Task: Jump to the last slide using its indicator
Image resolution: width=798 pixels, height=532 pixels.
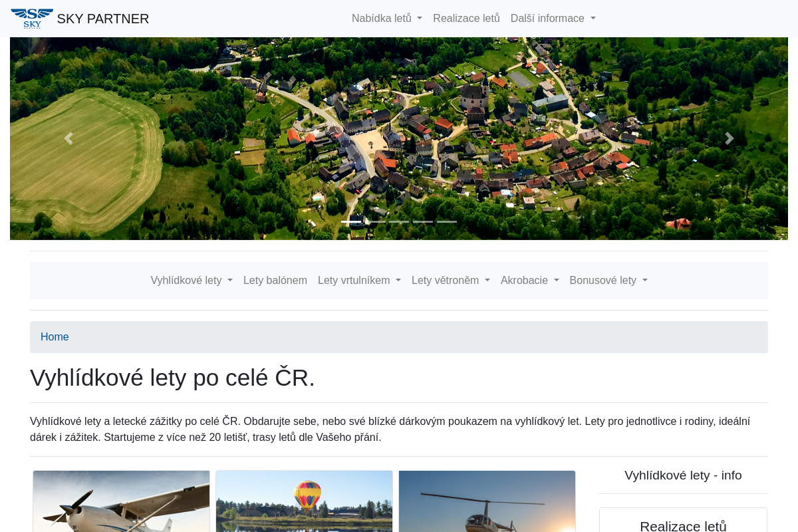Action: pyautogui.click(x=446, y=221)
